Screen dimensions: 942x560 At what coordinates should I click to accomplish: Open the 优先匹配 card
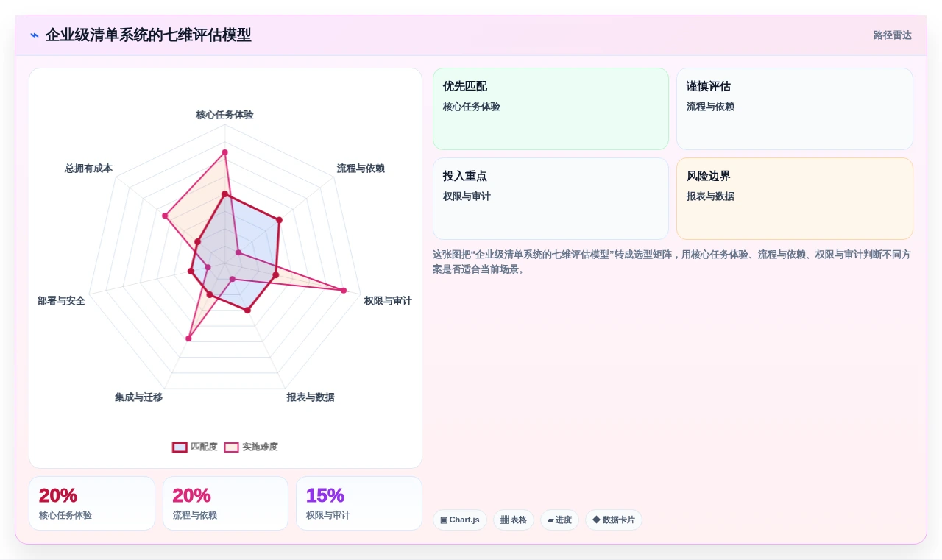click(550, 109)
